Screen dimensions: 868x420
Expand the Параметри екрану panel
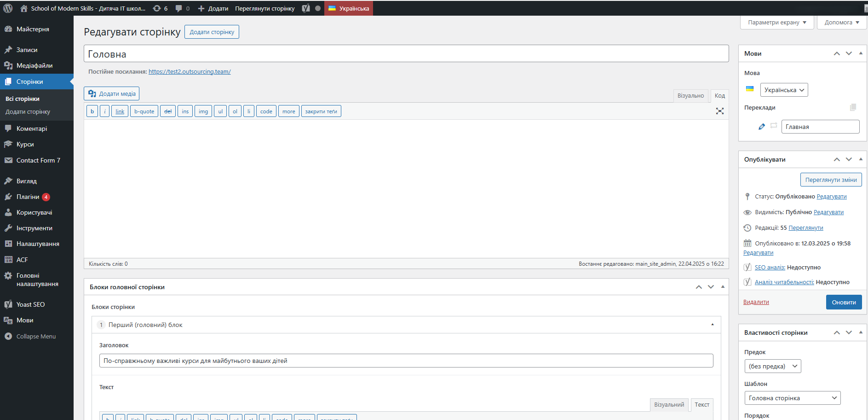pos(776,22)
